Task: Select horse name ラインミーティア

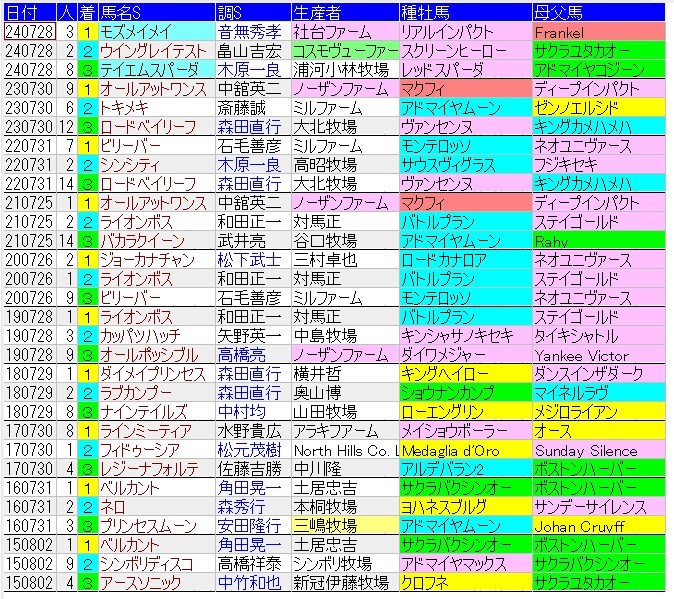Action: [x=157, y=431]
